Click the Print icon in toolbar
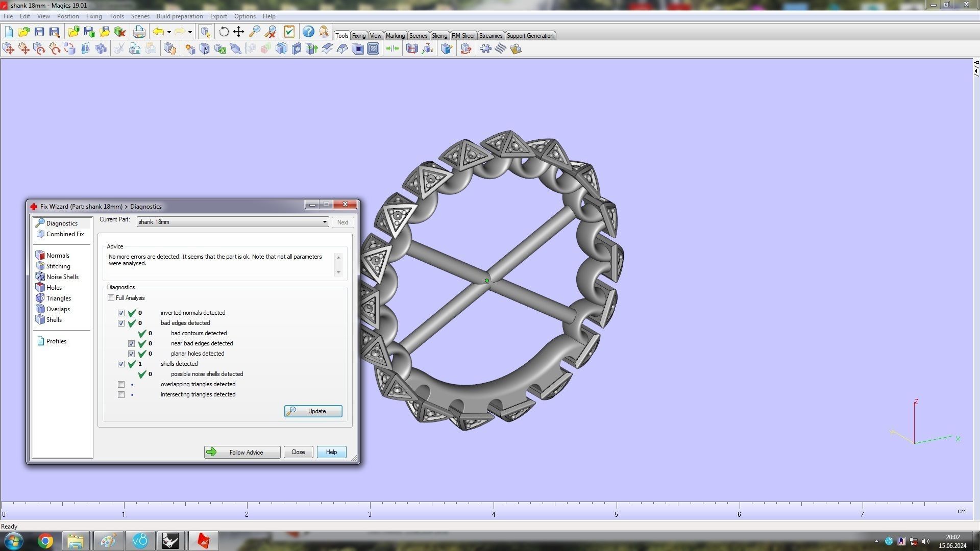This screenshot has height=551, width=980. [139, 32]
